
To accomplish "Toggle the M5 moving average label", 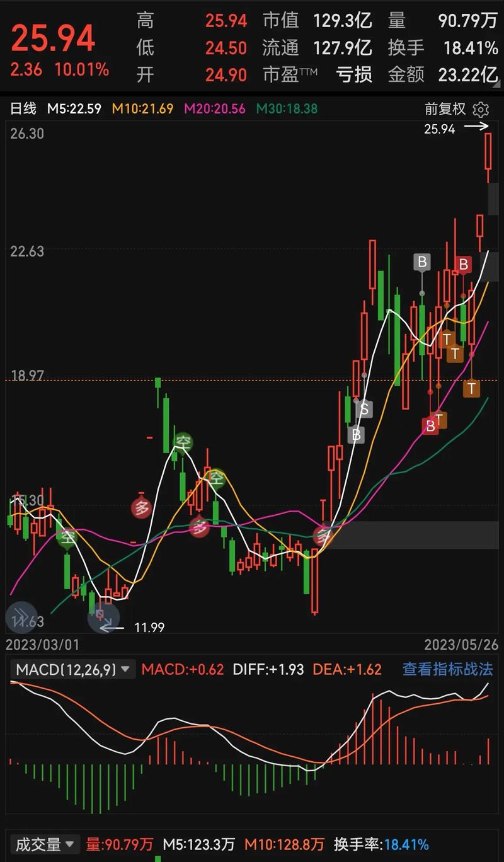I will (74, 109).
